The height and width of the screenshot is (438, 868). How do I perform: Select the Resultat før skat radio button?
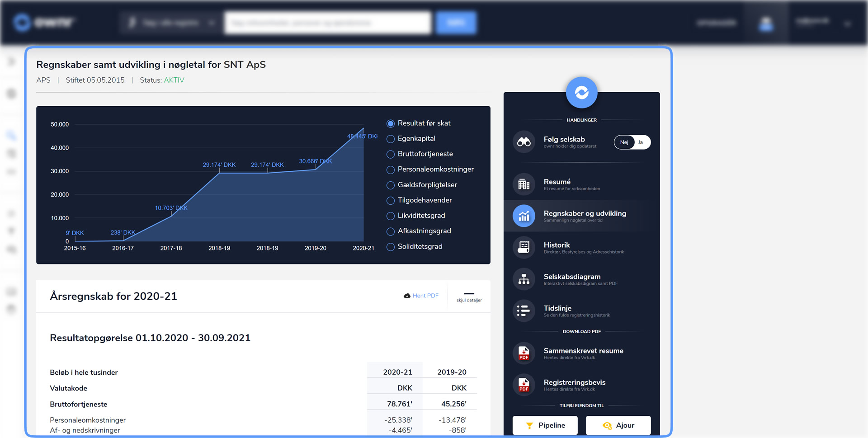tap(391, 123)
